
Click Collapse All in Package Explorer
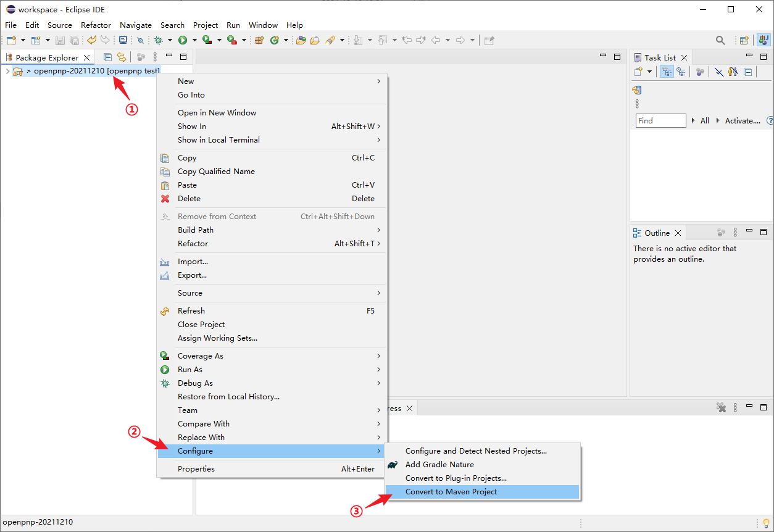(108, 57)
